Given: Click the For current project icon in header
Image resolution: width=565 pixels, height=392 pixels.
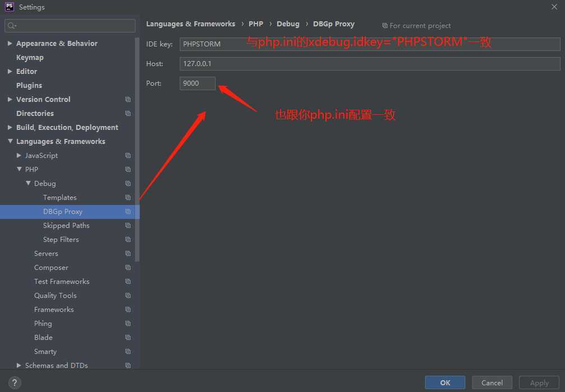Looking at the screenshot, I should [385, 26].
